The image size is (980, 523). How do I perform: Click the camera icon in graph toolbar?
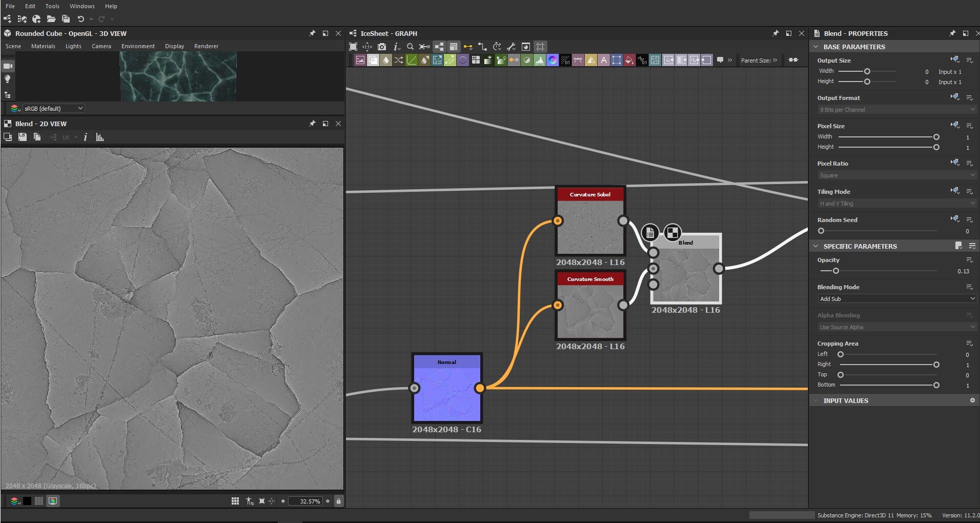(x=382, y=47)
